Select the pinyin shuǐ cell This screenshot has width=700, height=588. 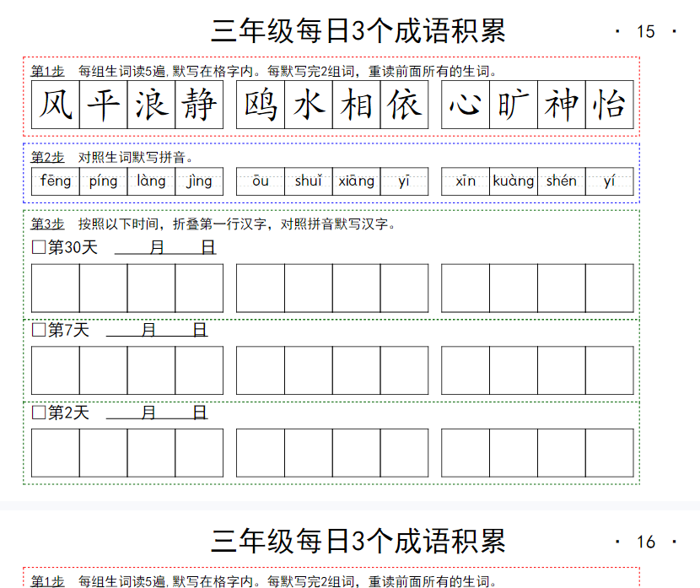309,181
